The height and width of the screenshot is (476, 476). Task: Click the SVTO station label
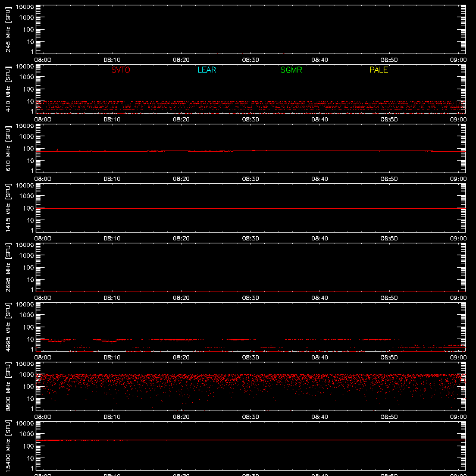point(121,70)
